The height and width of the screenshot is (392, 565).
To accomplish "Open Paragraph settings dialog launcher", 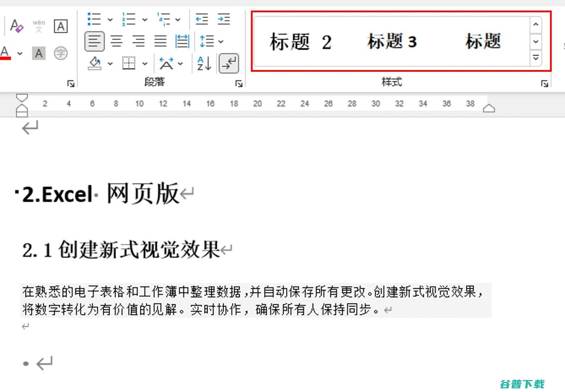I will [238, 84].
